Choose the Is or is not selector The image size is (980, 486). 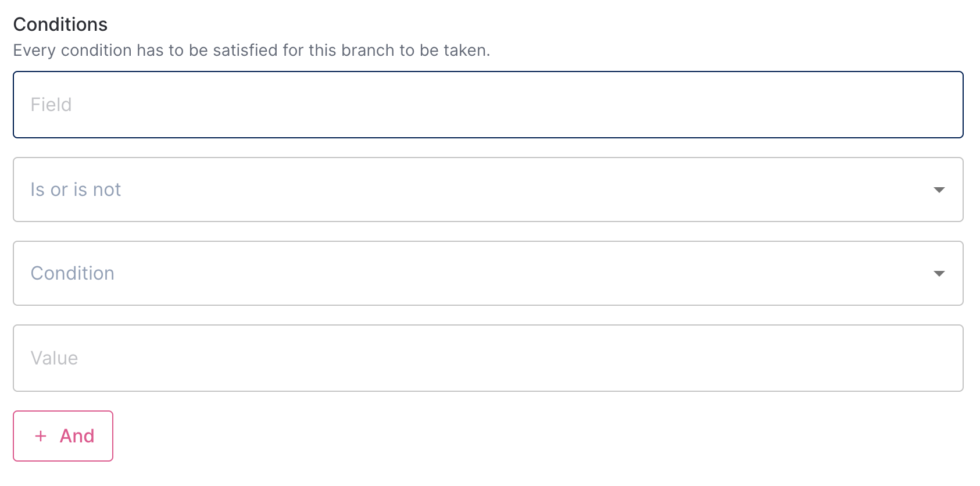point(488,190)
